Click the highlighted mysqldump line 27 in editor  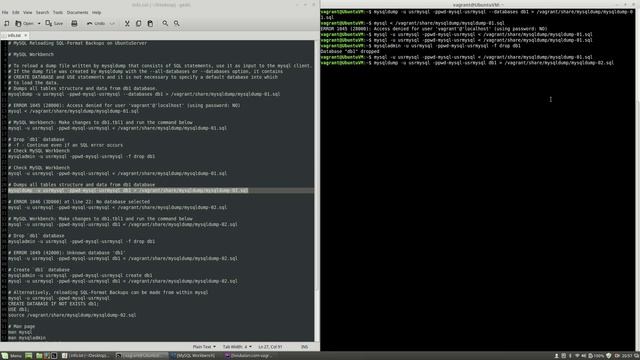(128, 191)
